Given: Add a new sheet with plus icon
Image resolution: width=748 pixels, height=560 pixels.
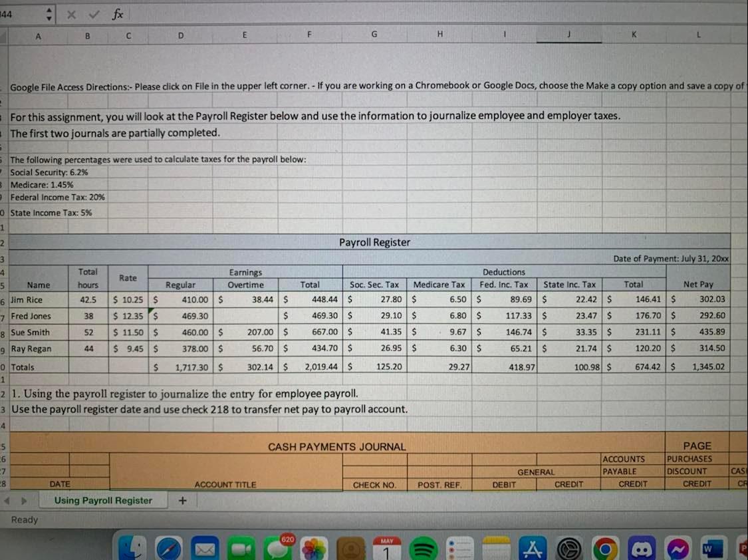Looking at the screenshot, I should point(182,500).
